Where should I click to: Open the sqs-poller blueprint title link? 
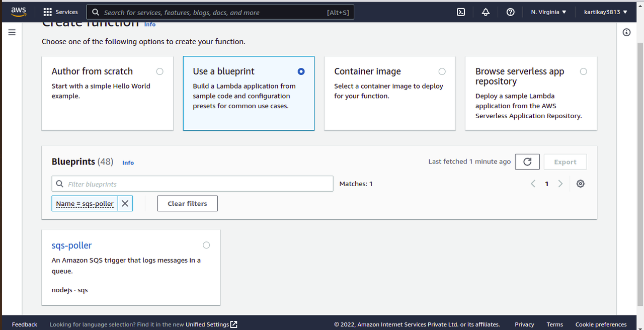point(71,245)
